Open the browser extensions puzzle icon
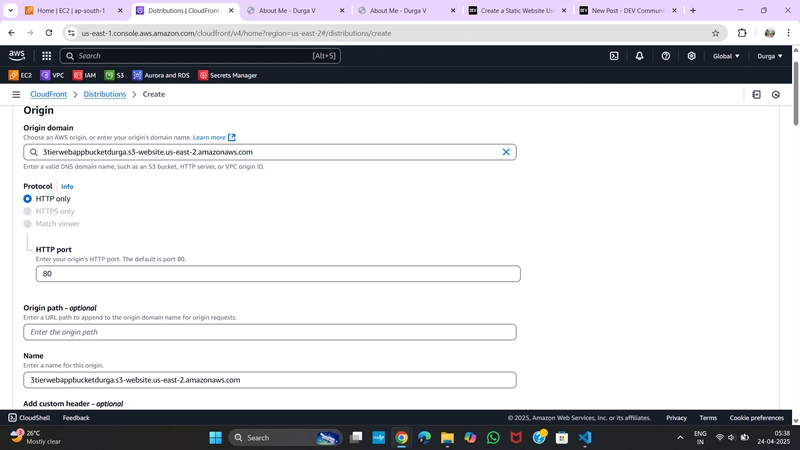The height and width of the screenshot is (450, 800). tap(742, 33)
